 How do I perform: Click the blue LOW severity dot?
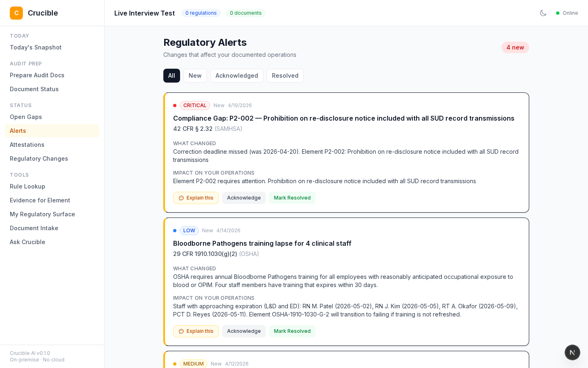click(175, 231)
